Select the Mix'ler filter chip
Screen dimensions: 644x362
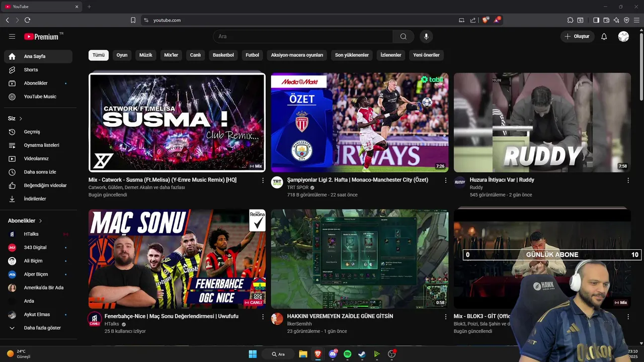pyautogui.click(x=171, y=55)
